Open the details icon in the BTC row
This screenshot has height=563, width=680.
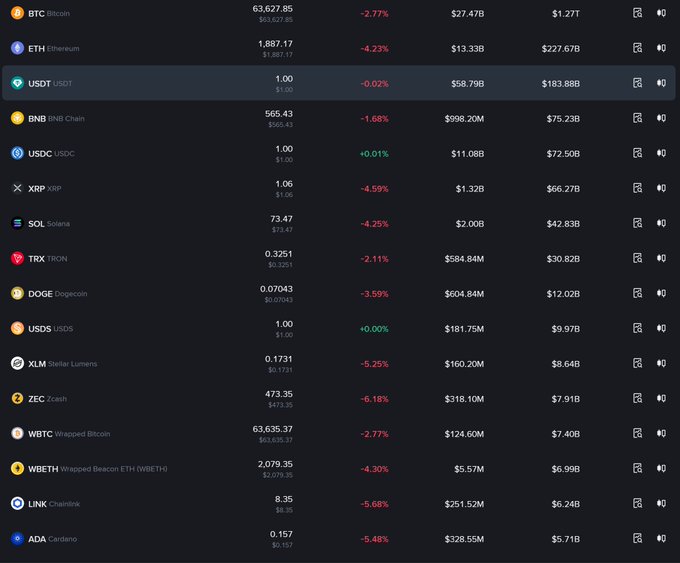(637, 13)
